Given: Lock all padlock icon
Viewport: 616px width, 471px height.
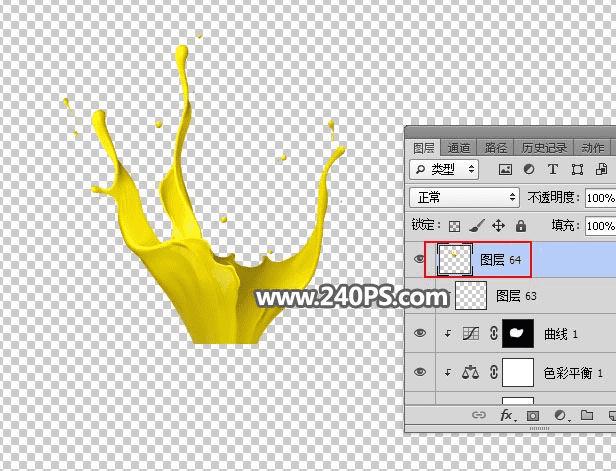Looking at the screenshot, I should pos(521,225).
